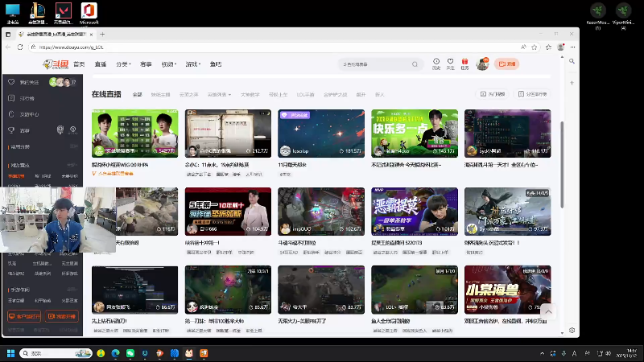Go to the 鱼吧 nav item

[216, 64]
